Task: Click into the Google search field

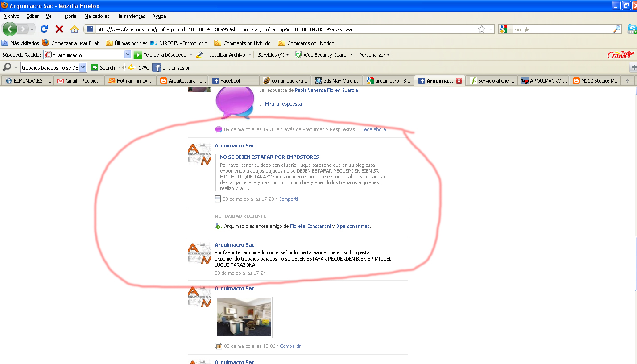Action: coord(563,29)
